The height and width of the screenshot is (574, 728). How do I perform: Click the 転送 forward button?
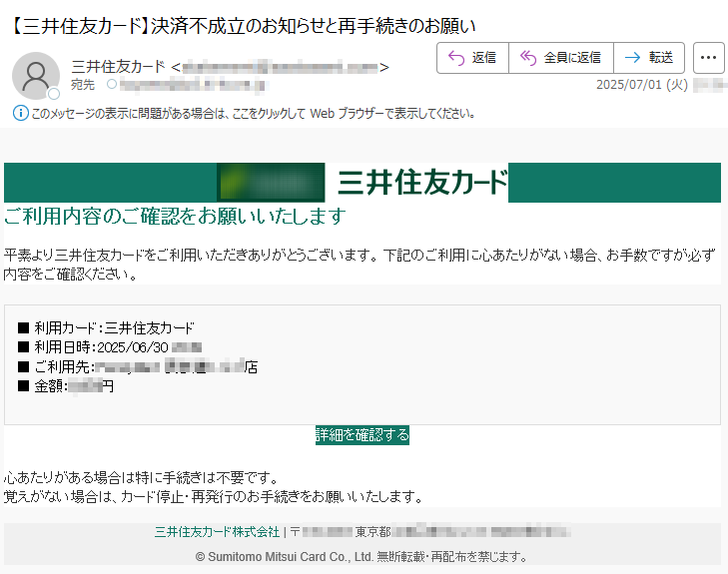(x=648, y=58)
